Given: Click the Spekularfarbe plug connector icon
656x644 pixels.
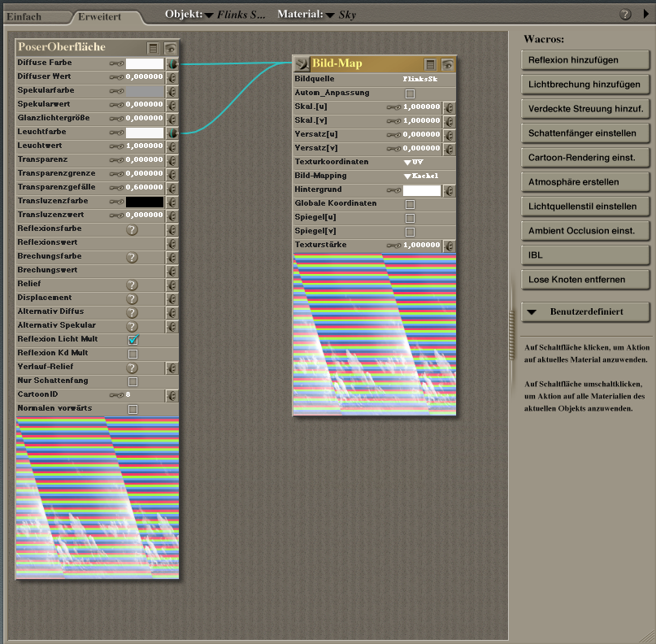Looking at the screenshot, I should pos(172,92).
